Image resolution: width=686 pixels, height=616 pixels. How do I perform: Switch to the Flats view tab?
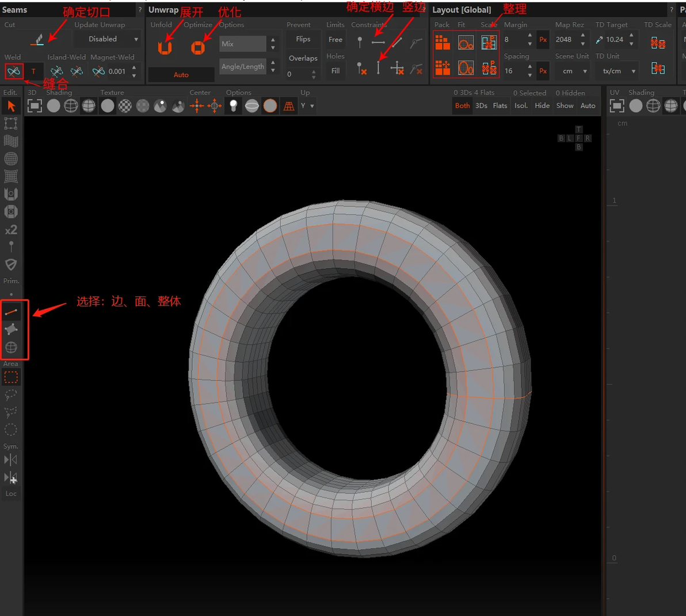click(500, 106)
